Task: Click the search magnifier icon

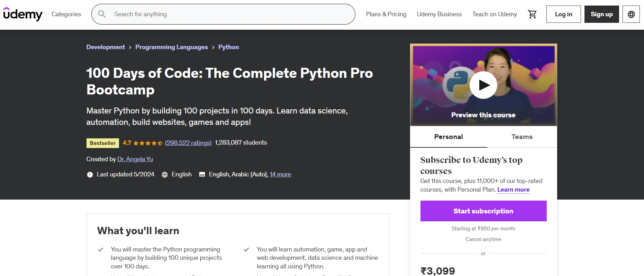Action: point(102,14)
